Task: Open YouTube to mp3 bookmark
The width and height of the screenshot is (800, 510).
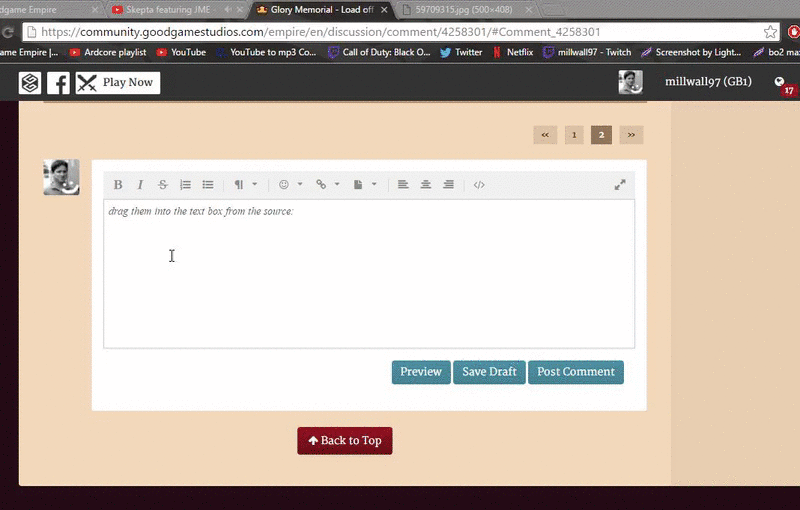Action: 266,52
